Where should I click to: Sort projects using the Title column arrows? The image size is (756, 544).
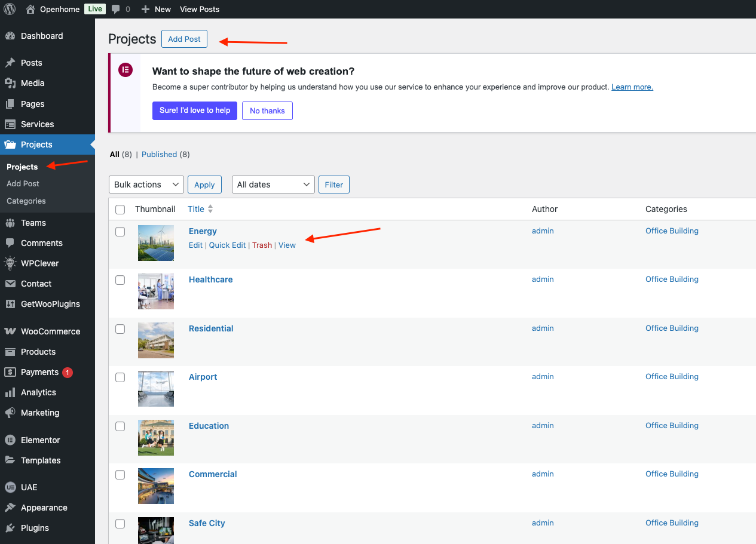coord(210,209)
